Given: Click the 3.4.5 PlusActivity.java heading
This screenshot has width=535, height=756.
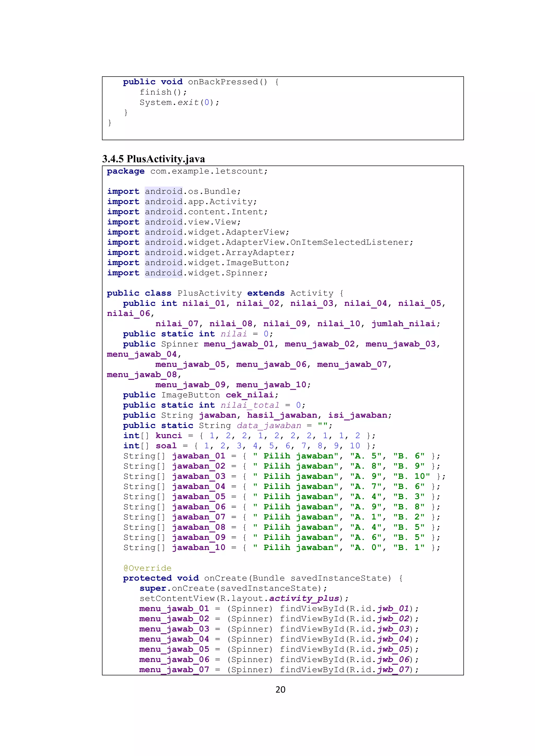Looking at the screenshot, I should 154,159.
